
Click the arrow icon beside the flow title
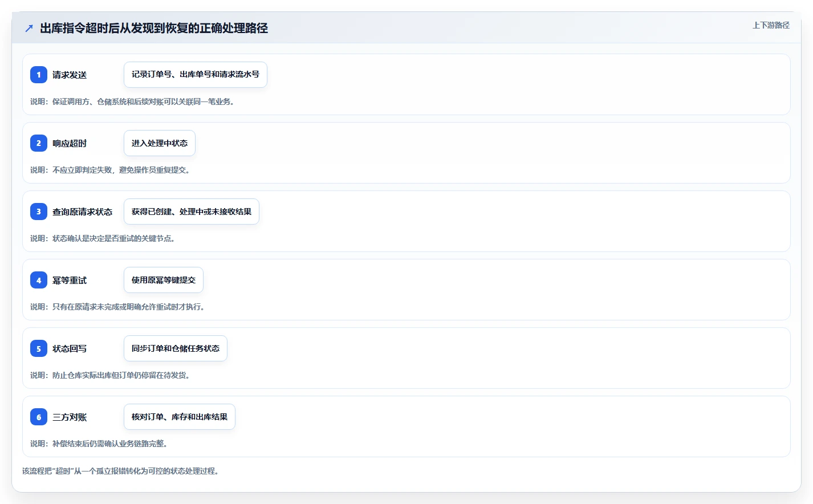(x=29, y=28)
